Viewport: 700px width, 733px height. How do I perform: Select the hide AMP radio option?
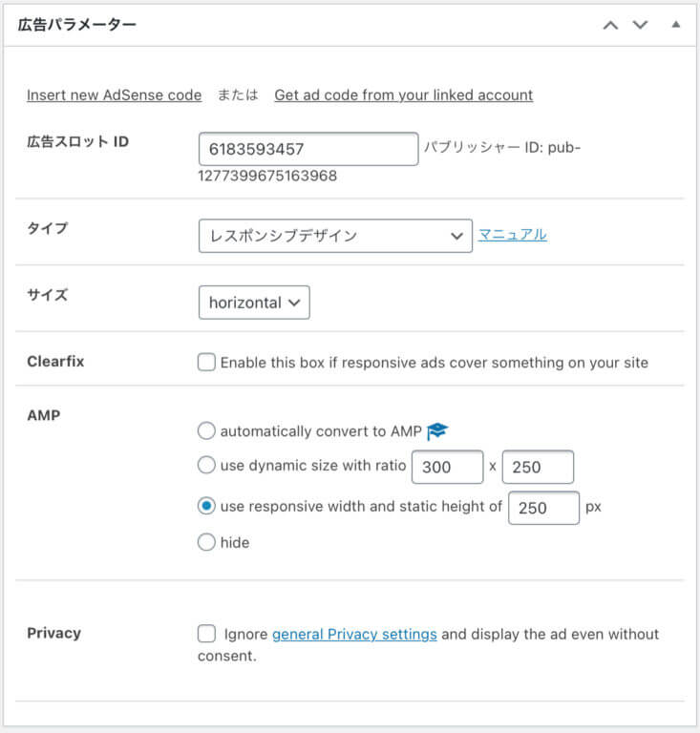pos(206,542)
